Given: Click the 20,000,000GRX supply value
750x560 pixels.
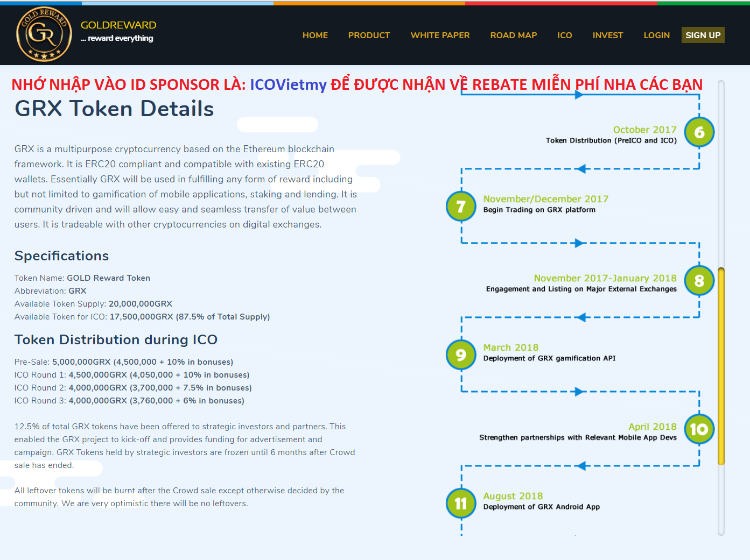Looking at the screenshot, I should [141, 304].
